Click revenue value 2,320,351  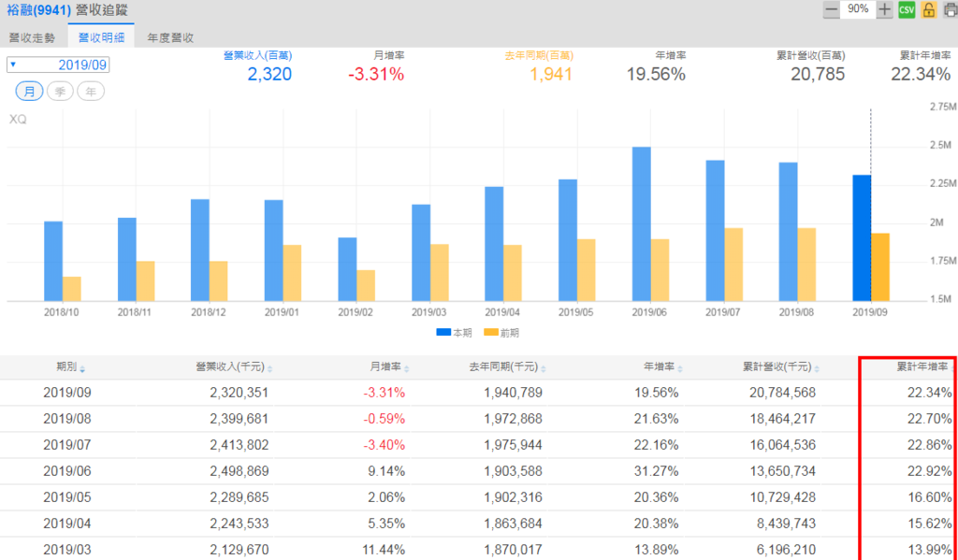pyautogui.click(x=239, y=393)
